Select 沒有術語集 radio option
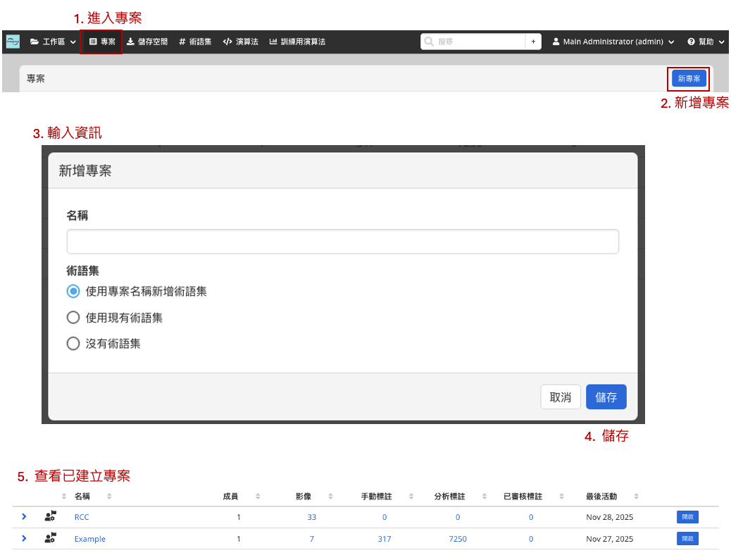Image resolution: width=731 pixels, height=560 pixels. (73, 344)
